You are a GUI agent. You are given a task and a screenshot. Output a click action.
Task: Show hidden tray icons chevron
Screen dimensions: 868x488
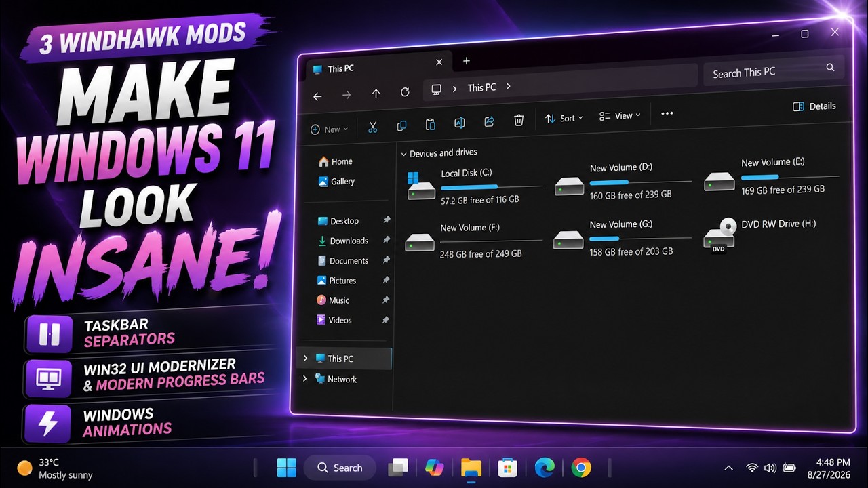click(x=729, y=468)
